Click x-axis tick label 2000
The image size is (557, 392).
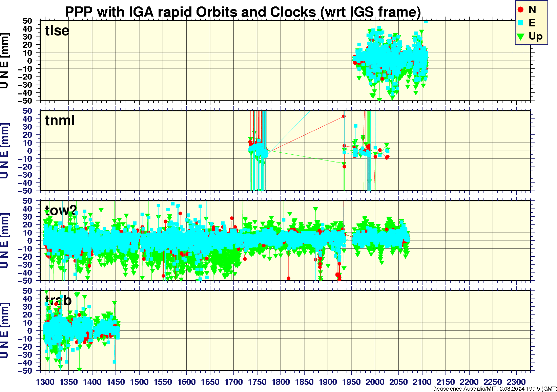click(x=375, y=382)
